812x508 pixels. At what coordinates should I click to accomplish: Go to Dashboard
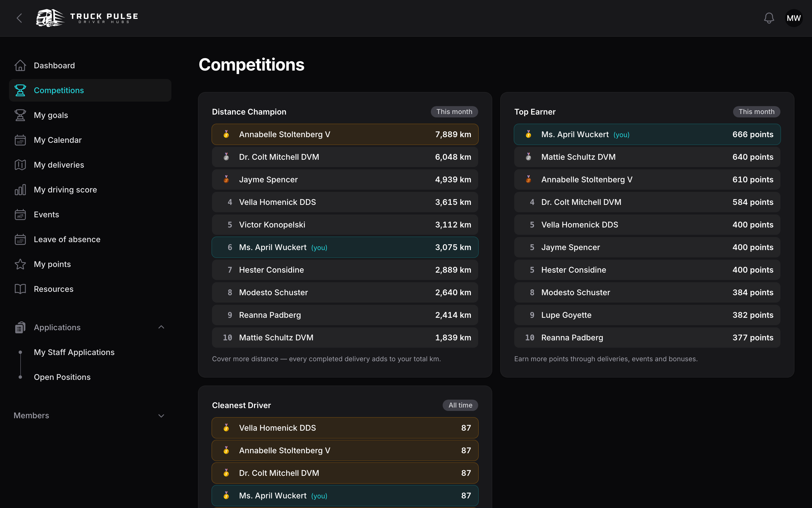coord(90,65)
